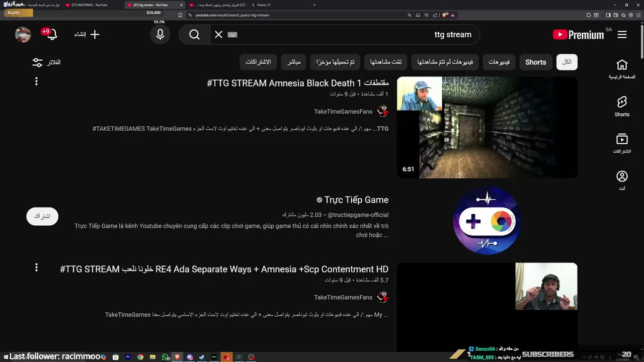Image resolution: width=644 pixels, height=362 pixels.
Task: Clear the search query with the X
Action: (x=218, y=35)
